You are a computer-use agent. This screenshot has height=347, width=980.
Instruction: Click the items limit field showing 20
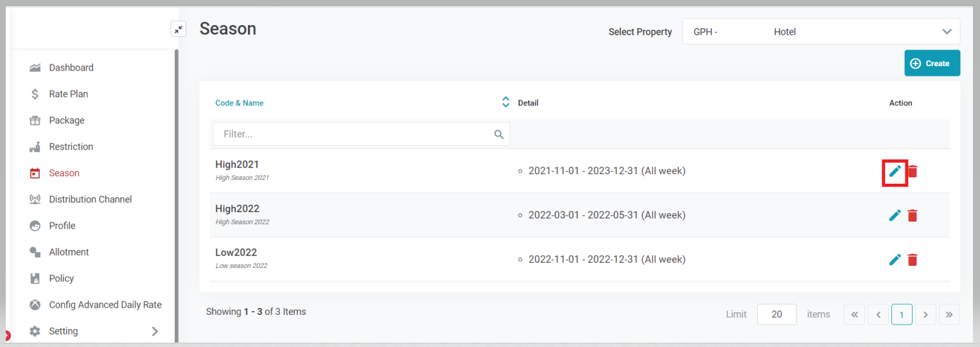[776, 314]
